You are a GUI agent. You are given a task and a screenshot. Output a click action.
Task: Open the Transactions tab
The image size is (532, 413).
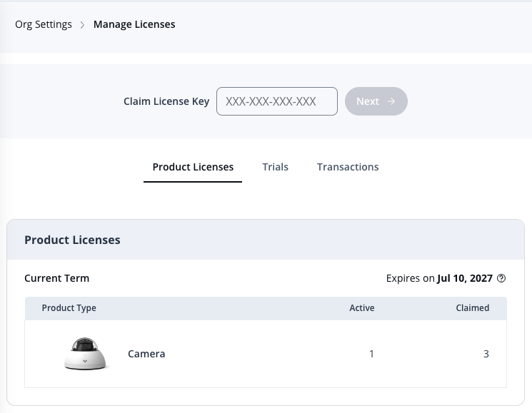click(348, 167)
